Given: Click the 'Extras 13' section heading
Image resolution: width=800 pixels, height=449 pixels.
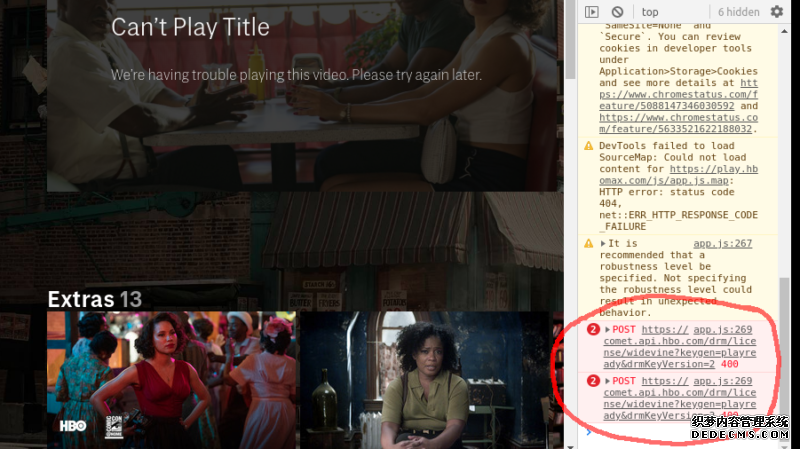Looking at the screenshot, I should point(95,300).
